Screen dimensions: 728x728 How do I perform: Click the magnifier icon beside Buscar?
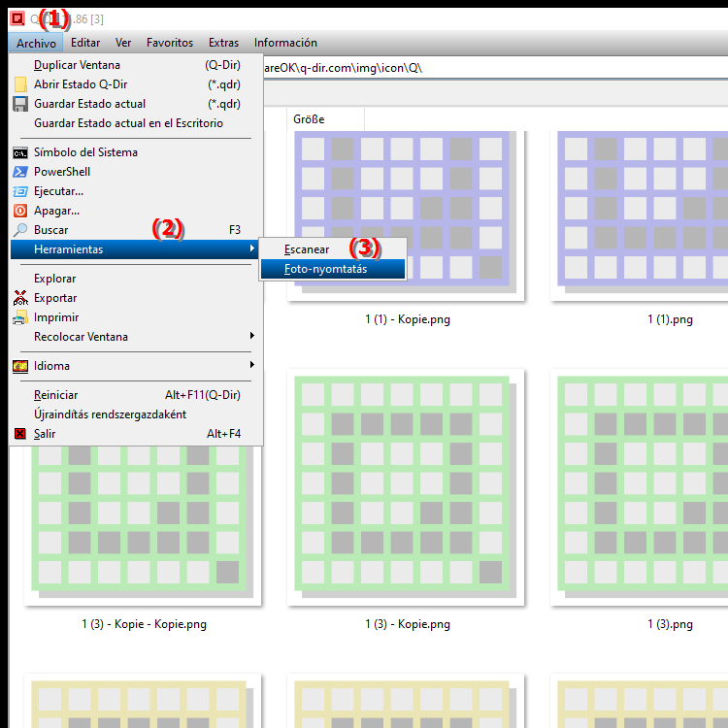[20, 230]
